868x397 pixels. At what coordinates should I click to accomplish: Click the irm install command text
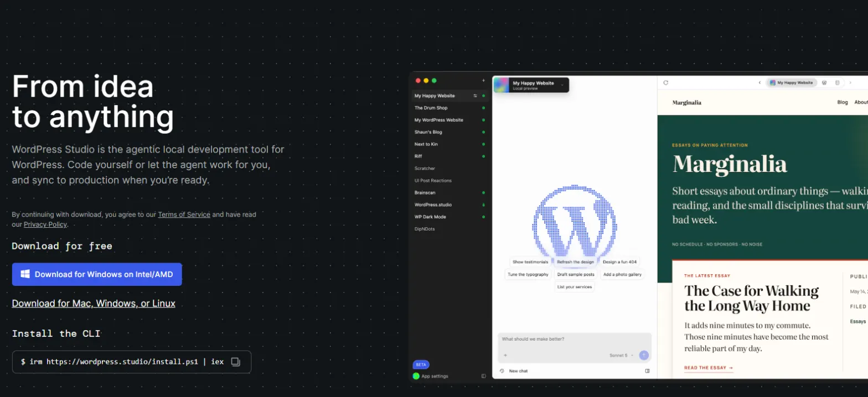click(x=122, y=362)
